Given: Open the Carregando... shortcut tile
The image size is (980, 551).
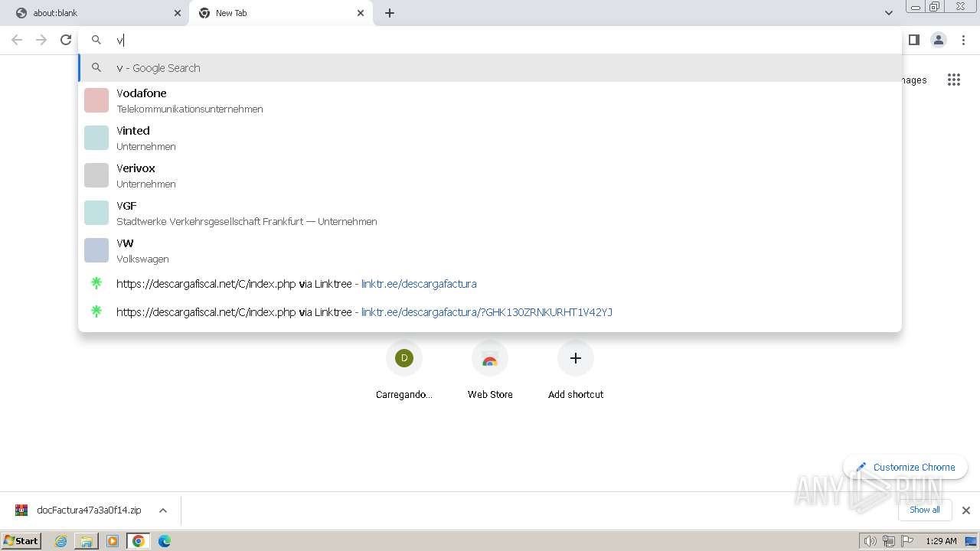Looking at the screenshot, I should point(404,370).
